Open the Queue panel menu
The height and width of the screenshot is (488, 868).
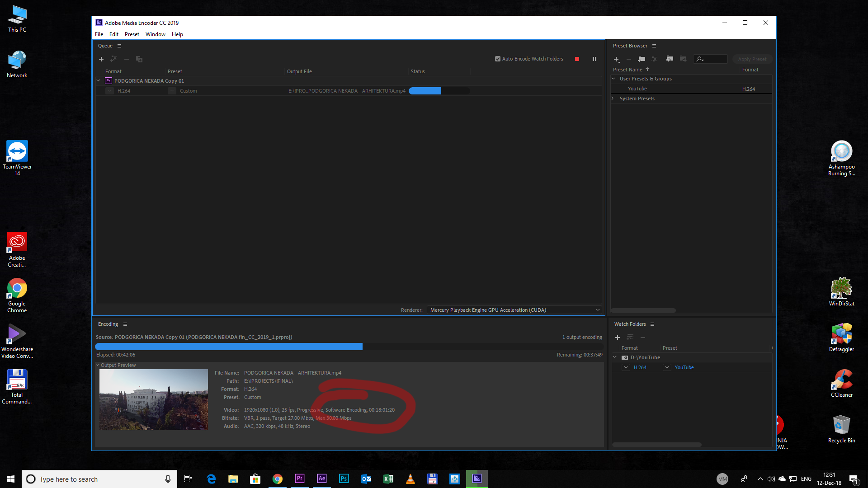click(119, 46)
